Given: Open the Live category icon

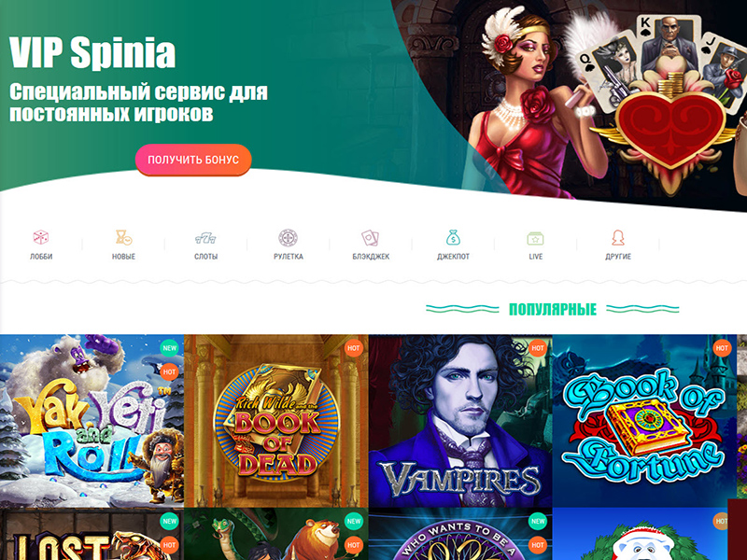Looking at the screenshot, I should click(535, 238).
